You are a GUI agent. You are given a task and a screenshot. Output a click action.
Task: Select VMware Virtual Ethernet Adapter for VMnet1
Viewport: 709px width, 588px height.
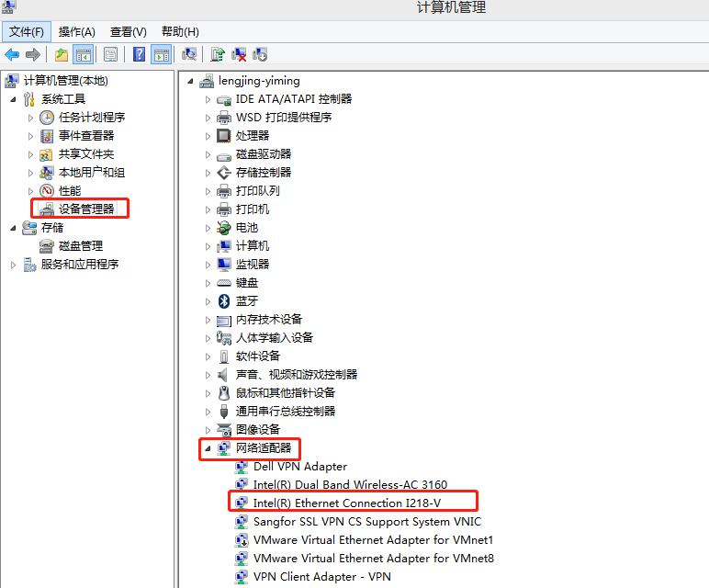(x=373, y=540)
